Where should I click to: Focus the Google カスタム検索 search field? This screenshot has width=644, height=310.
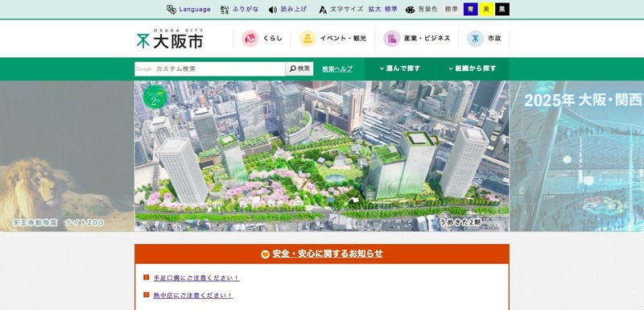point(210,69)
